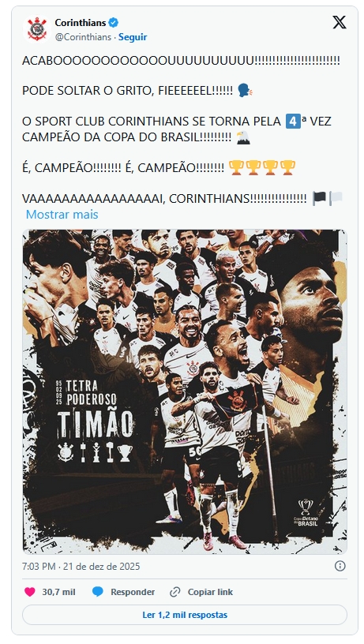This screenshot has width=364, height=644.
Task: Click the Copiar link button
Action: pos(201,592)
